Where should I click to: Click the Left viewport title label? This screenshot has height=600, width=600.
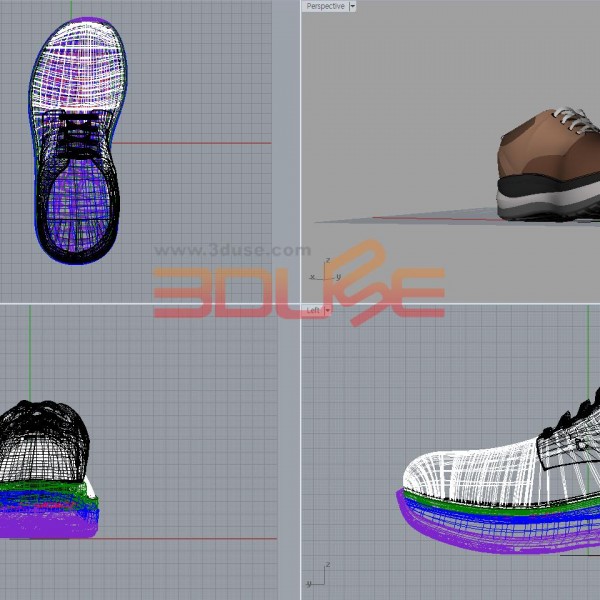click(x=313, y=310)
